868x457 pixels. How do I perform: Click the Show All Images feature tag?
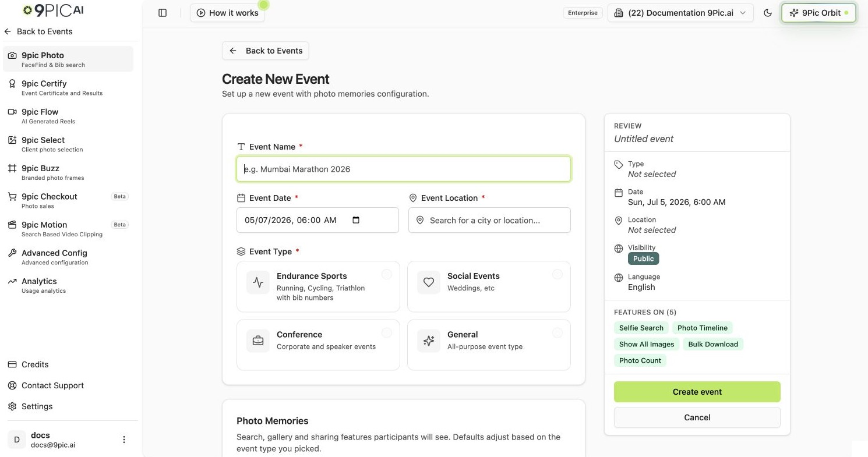pos(647,344)
